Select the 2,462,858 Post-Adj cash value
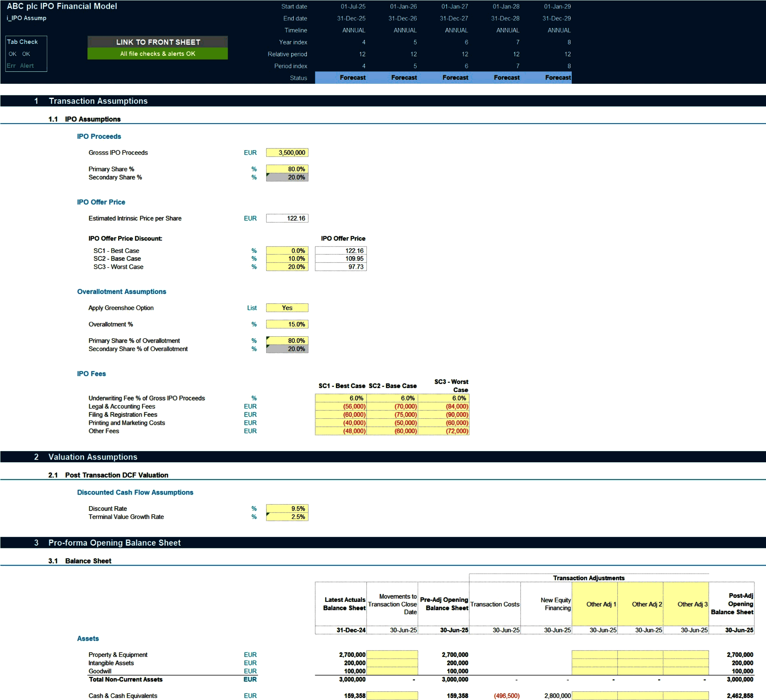 point(732,696)
